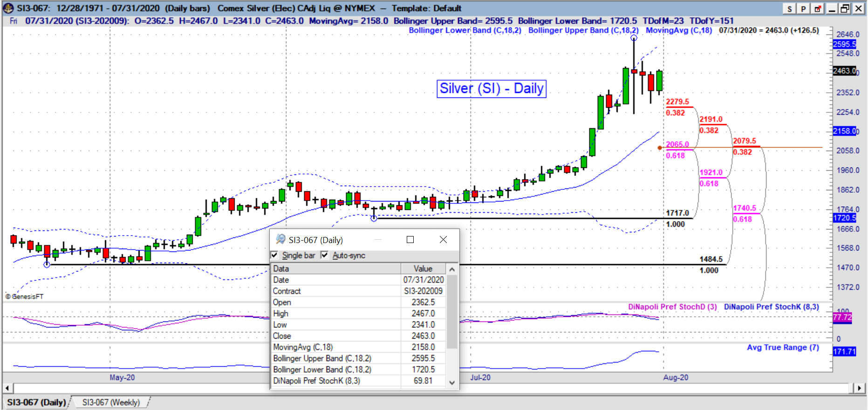
Task: Click the 1921.0 magenta Fibonacci label
Action: tap(711, 173)
